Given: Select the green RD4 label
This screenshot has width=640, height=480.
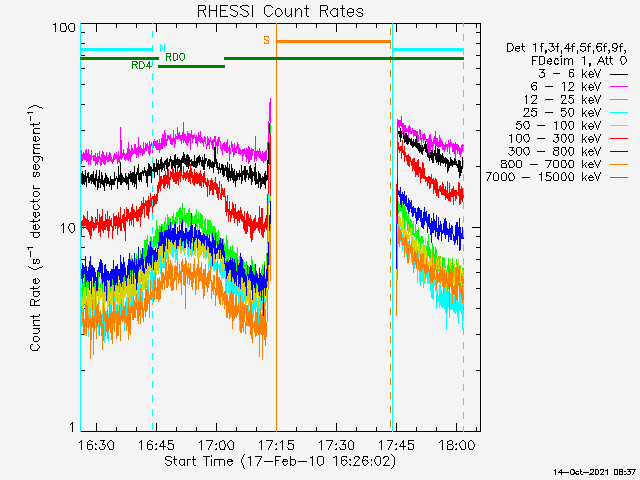Looking at the screenshot, I should pos(141,65).
